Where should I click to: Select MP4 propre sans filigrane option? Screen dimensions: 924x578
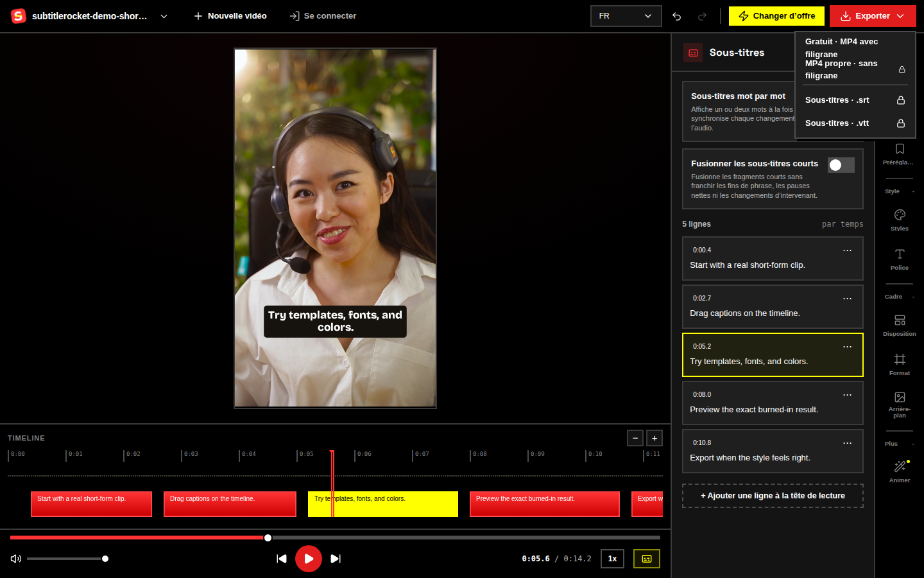[x=855, y=69]
